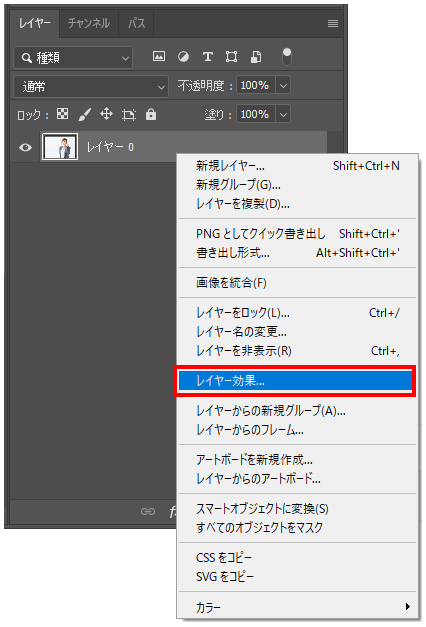Select SVG をコピー menu item
The image size is (426, 627).
(297, 577)
